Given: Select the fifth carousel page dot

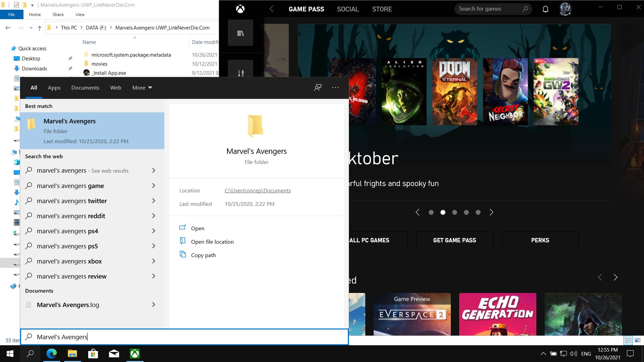Looking at the screenshot, I should [x=478, y=212].
